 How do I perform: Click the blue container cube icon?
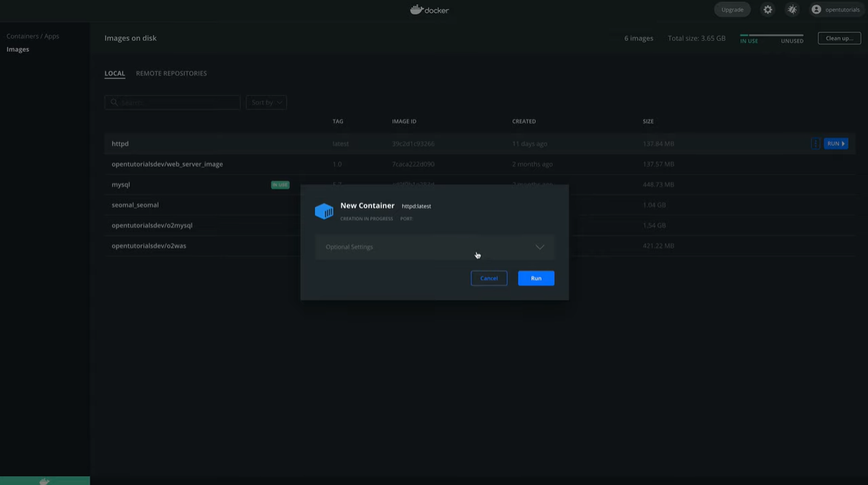[x=324, y=211]
